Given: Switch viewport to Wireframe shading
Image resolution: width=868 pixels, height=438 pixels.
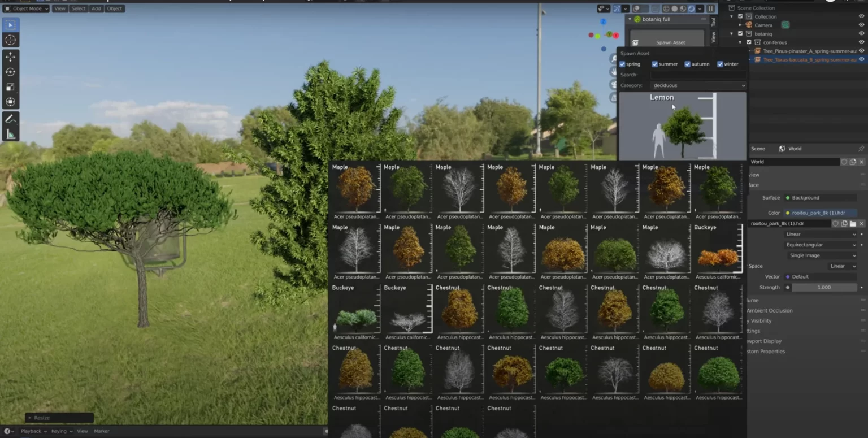Looking at the screenshot, I should click(x=666, y=8).
